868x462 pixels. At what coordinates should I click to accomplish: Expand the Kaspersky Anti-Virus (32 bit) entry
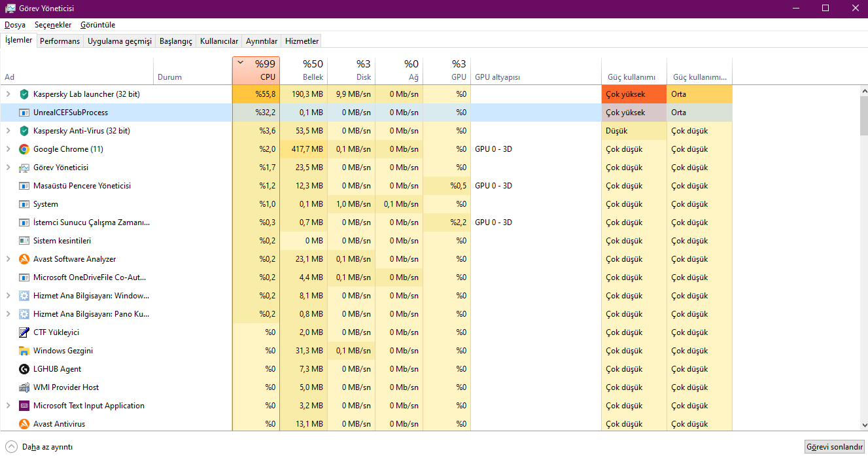[x=8, y=131]
